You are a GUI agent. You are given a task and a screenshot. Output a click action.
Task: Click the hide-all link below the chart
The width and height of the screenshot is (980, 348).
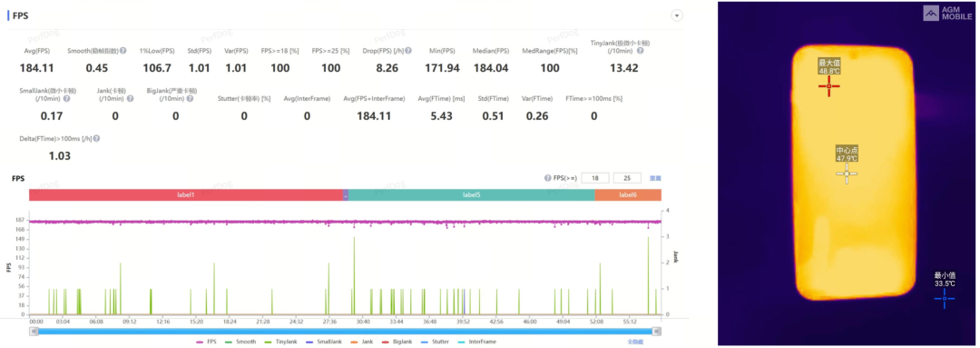pos(636,342)
